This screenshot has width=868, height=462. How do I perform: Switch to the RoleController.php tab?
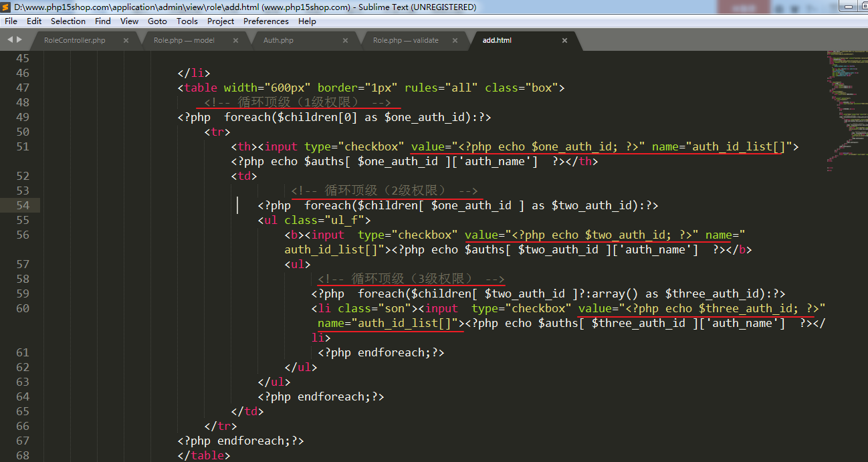click(x=75, y=40)
